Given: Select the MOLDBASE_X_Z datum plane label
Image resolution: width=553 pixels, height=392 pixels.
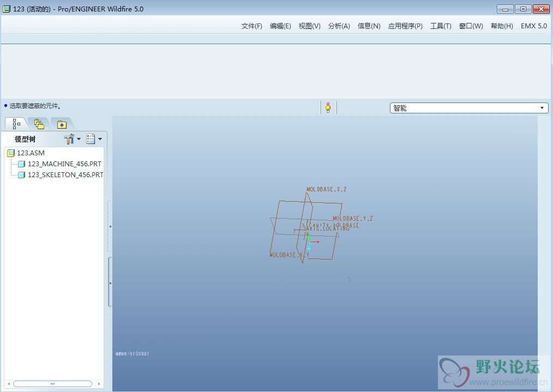Looking at the screenshot, I should point(327,189).
